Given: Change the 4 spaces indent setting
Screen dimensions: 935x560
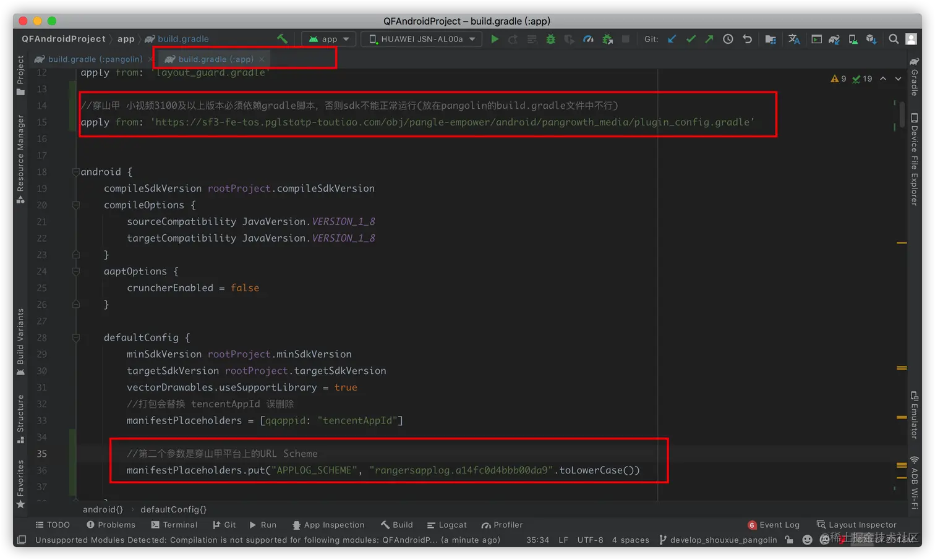Looking at the screenshot, I should coord(630,540).
